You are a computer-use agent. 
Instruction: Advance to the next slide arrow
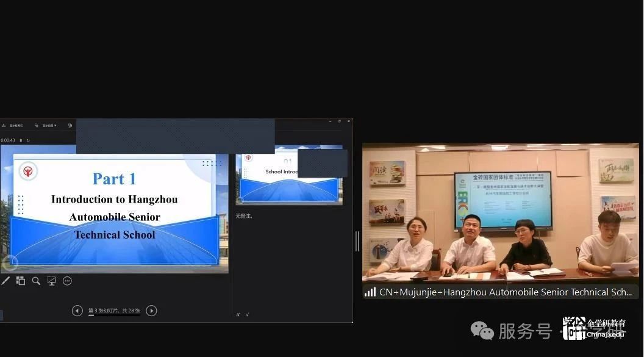click(x=151, y=311)
